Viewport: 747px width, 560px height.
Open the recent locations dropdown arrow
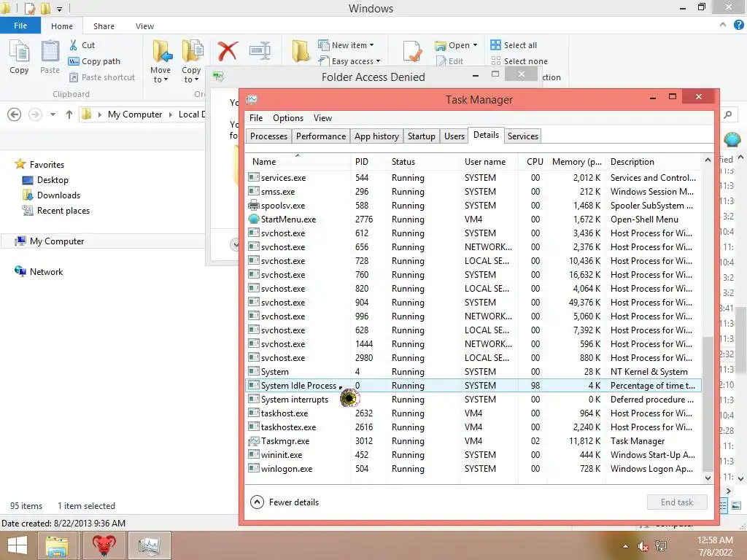(53, 114)
